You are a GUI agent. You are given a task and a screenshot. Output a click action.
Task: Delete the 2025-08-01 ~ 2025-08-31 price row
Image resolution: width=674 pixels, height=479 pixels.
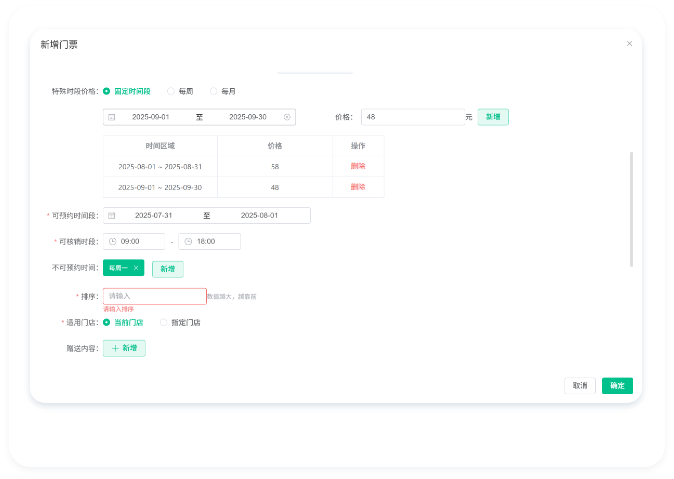click(358, 166)
